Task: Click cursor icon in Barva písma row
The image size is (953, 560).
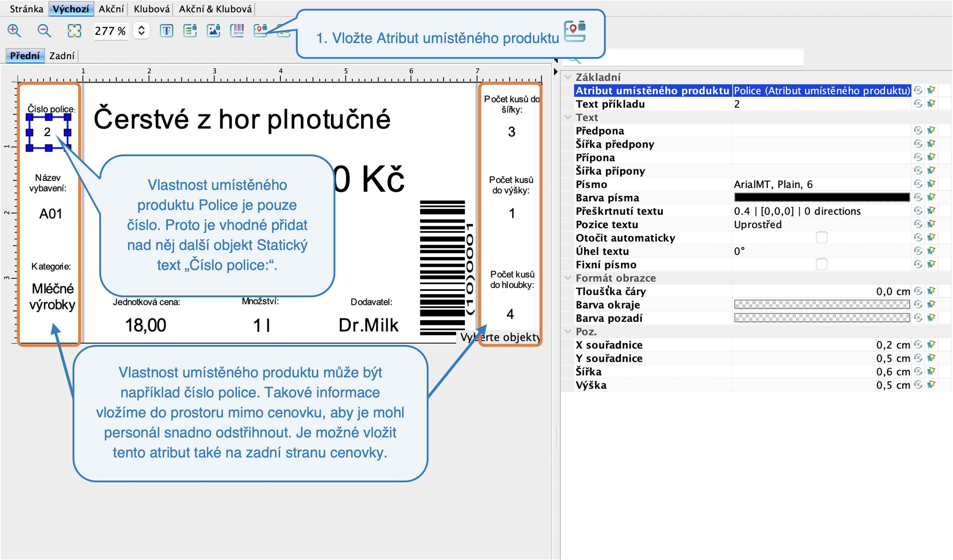Action: [x=931, y=197]
